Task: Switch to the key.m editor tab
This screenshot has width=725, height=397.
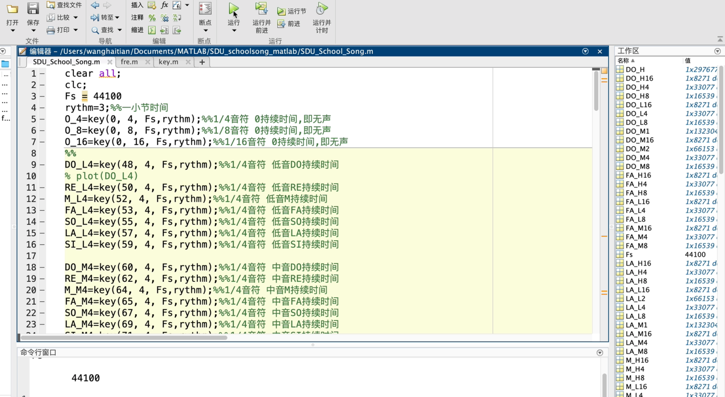Action: click(x=168, y=61)
